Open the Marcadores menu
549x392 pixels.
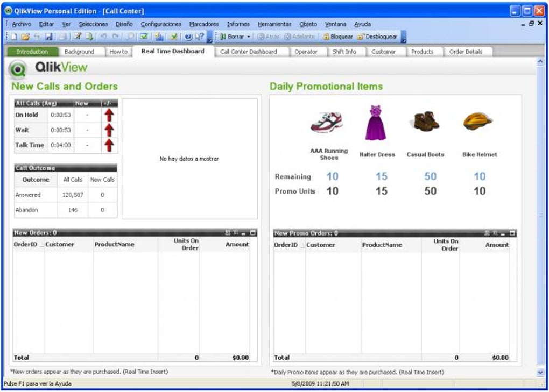pyautogui.click(x=204, y=24)
